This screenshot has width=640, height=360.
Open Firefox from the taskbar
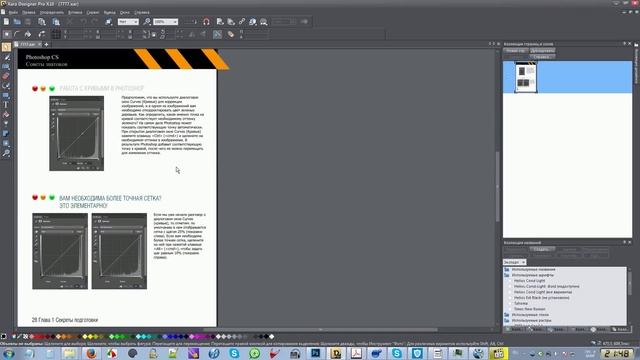pos(91,353)
